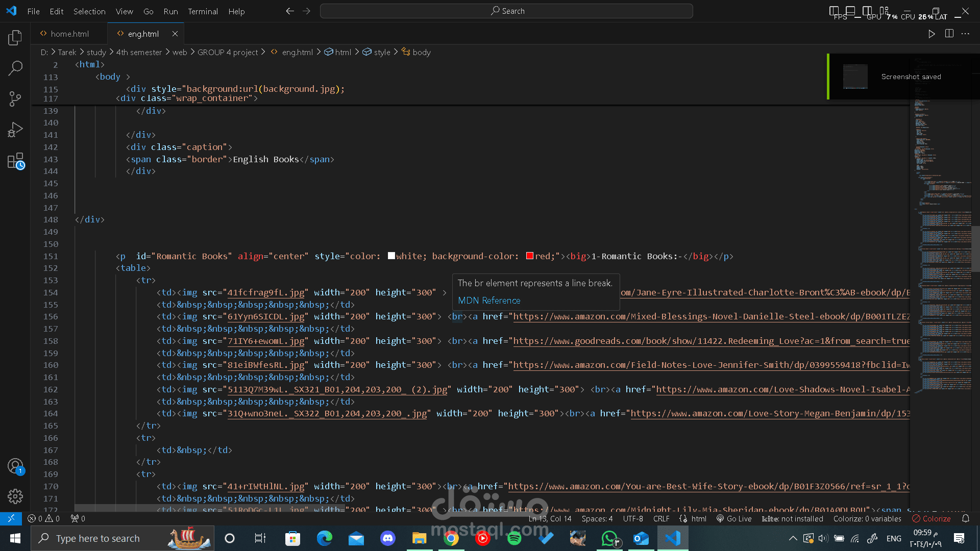Open the Spaces: 4 indentation selector
980x551 pixels.
(x=597, y=518)
